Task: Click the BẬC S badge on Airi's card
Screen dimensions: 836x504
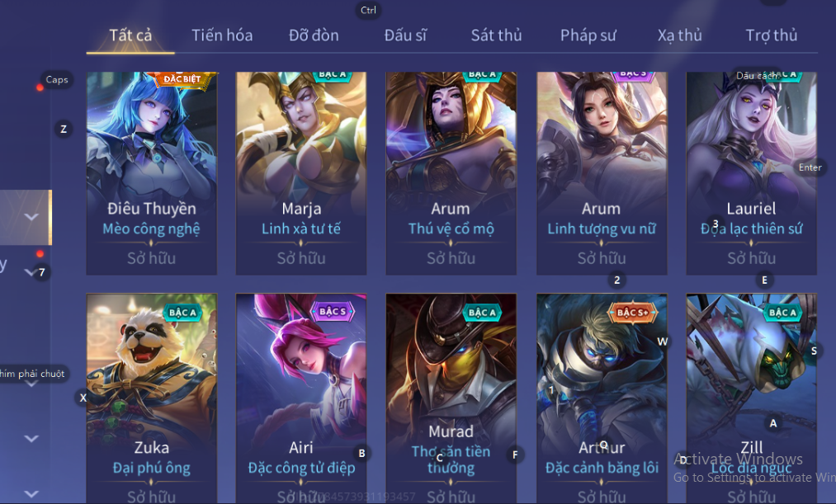Action: (x=333, y=312)
